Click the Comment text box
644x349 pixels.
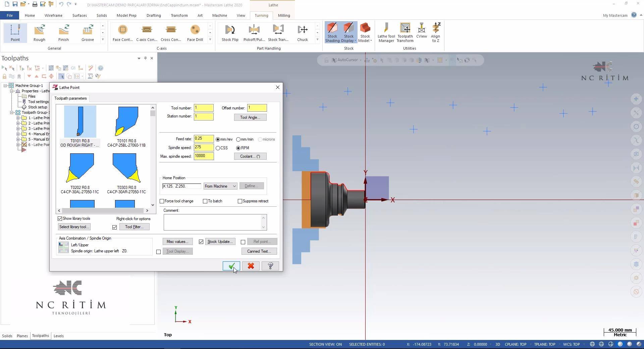(x=213, y=222)
